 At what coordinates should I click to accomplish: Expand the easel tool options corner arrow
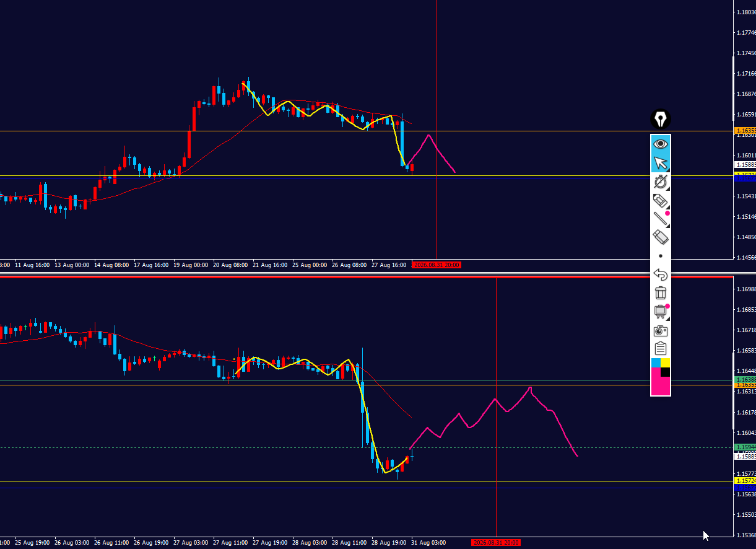(x=667, y=318)
